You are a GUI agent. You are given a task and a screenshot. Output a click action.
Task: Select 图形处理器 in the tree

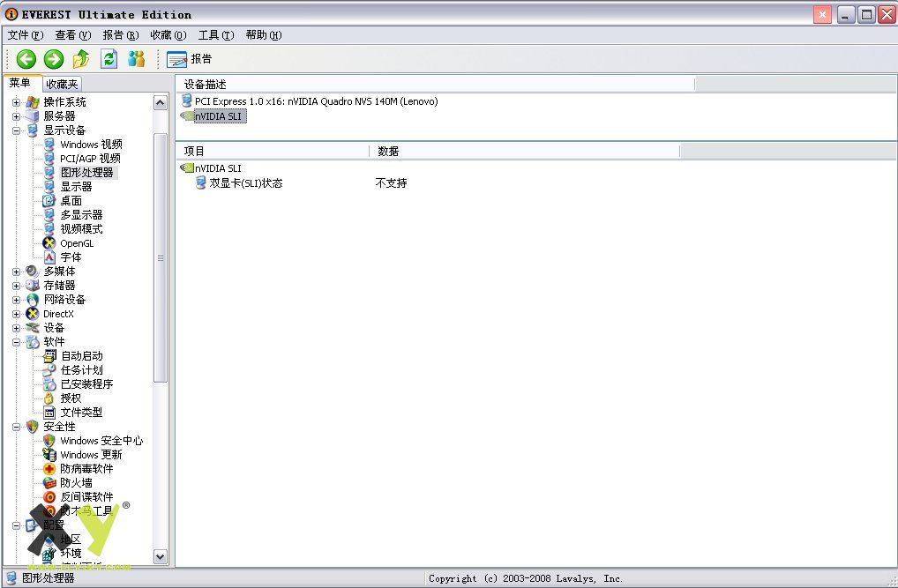tap(87, 172)
